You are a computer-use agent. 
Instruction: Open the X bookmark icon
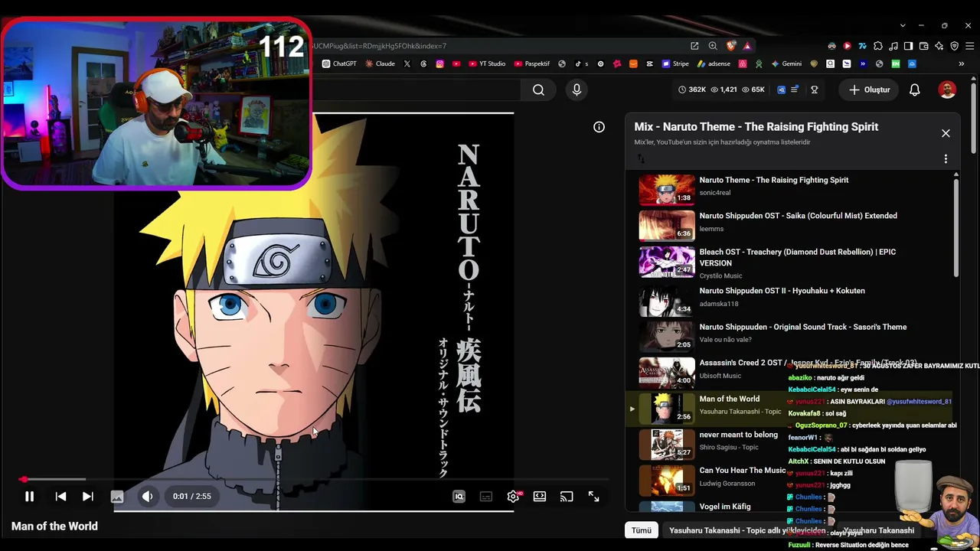[407, 64]
